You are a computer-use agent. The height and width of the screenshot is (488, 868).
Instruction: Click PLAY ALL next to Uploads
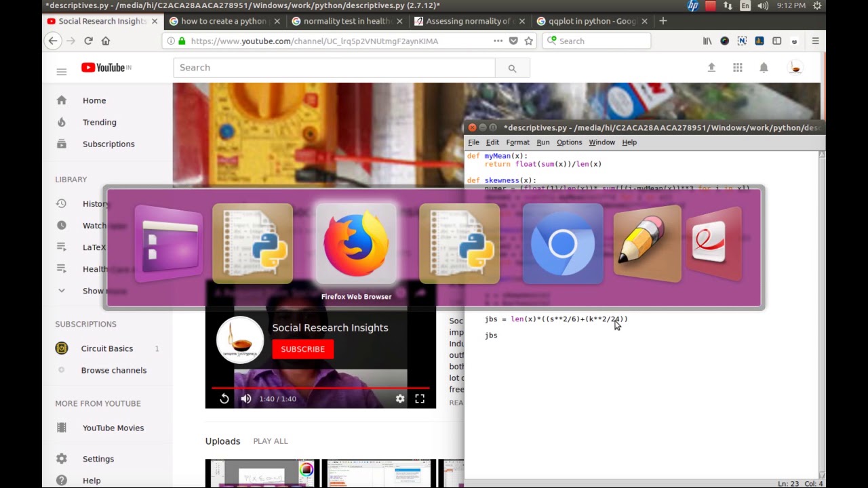(x=271, y=441)
